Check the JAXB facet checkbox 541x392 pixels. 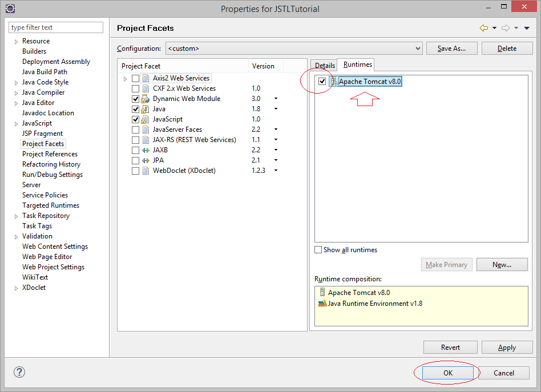pos(136,151)
